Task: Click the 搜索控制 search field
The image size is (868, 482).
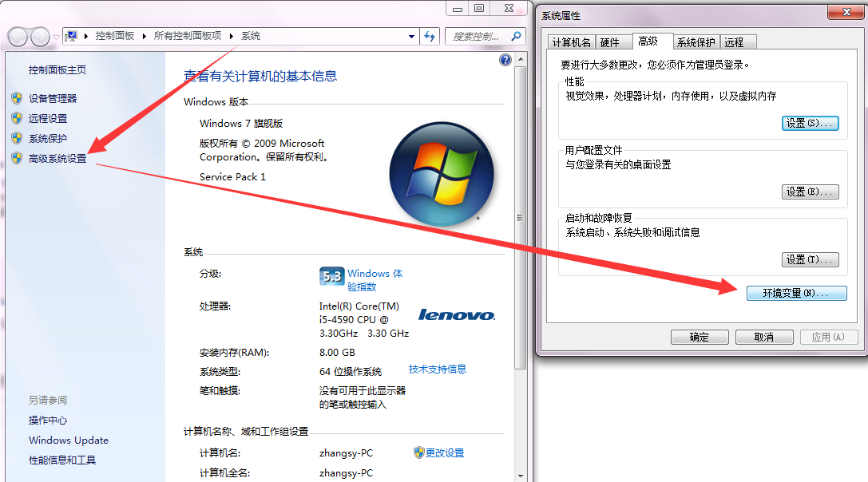Action: (478, 37)
